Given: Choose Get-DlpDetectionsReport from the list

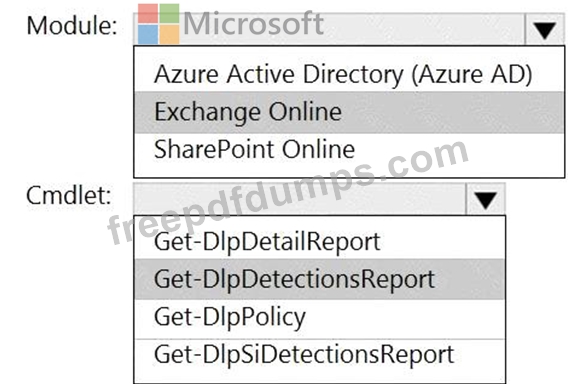Looking at the screenshot, I should [x=320, y=279].
